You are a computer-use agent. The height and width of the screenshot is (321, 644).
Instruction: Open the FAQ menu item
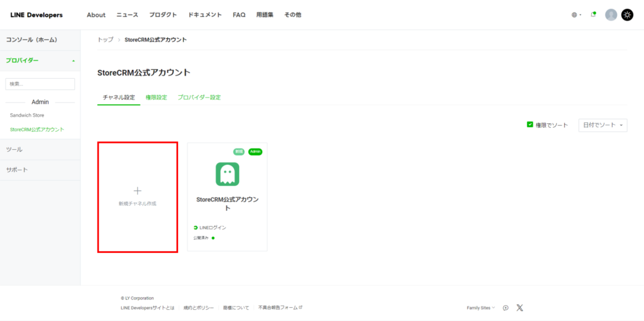pyautogui.click(x=239, y=15)
